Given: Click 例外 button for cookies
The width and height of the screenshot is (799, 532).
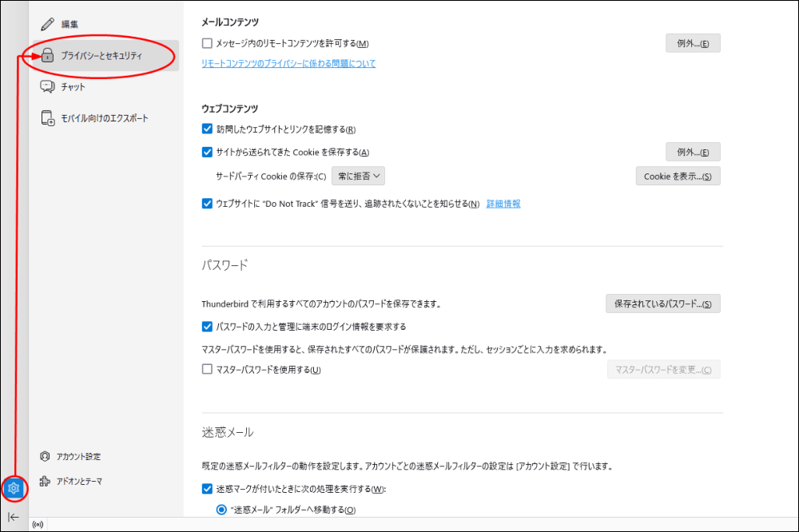Looking at the screenshot, I should (x=693, y=152).
